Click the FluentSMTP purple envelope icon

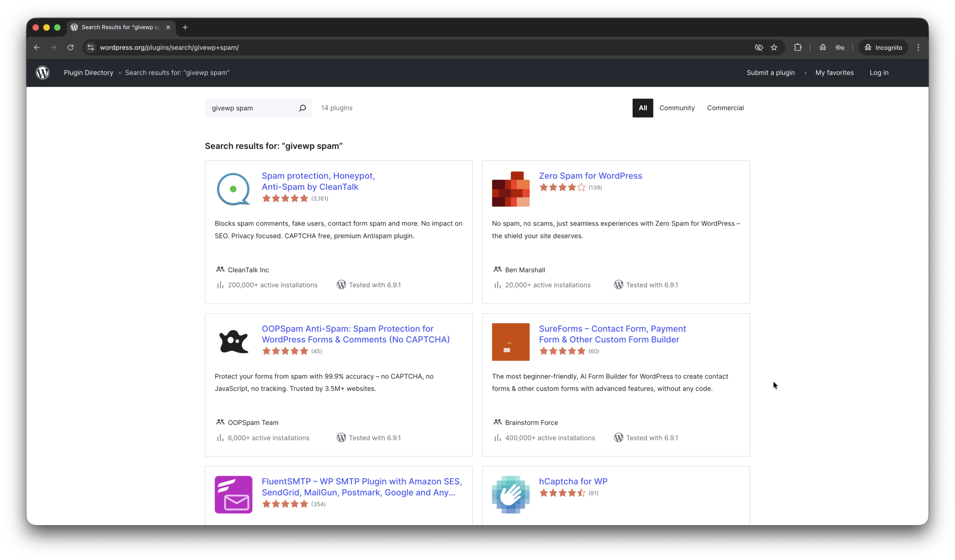(x=233, y=494)
